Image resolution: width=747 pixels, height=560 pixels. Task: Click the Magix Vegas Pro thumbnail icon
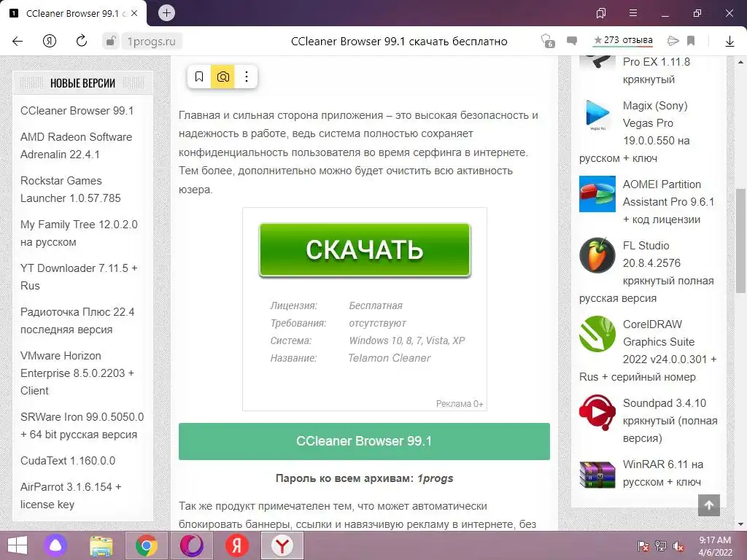click(597, 115)
